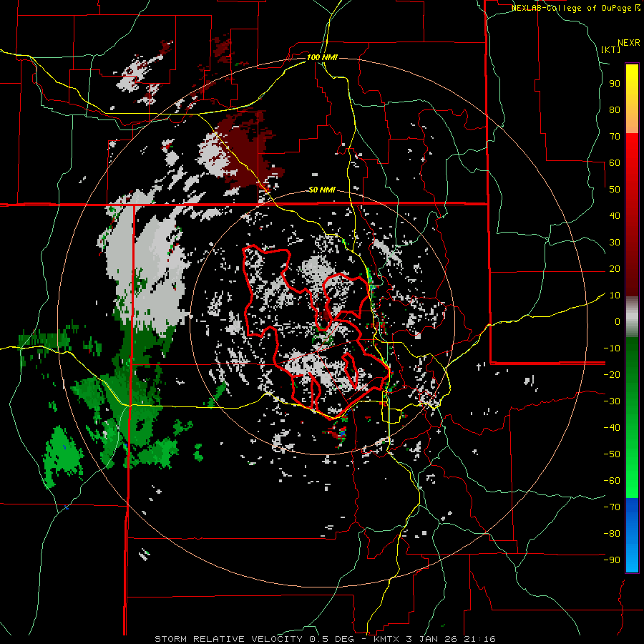Click the 50 value on the velocity scale

615,190
